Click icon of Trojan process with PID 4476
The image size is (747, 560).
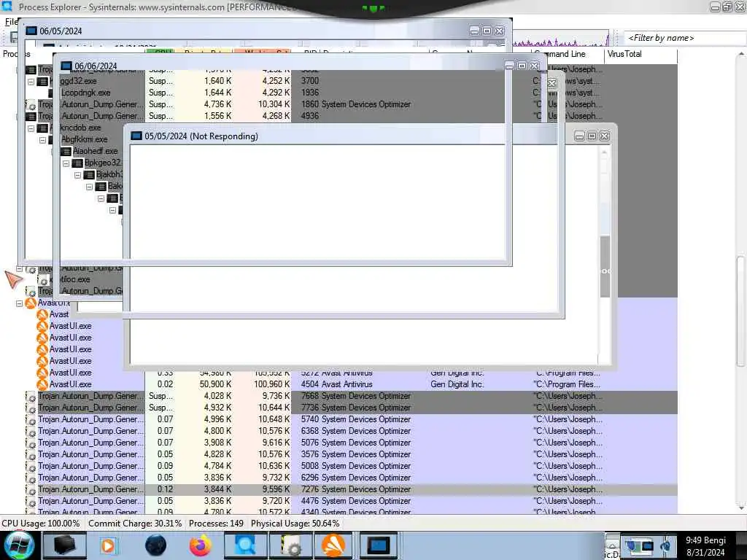tap(31, 502)
